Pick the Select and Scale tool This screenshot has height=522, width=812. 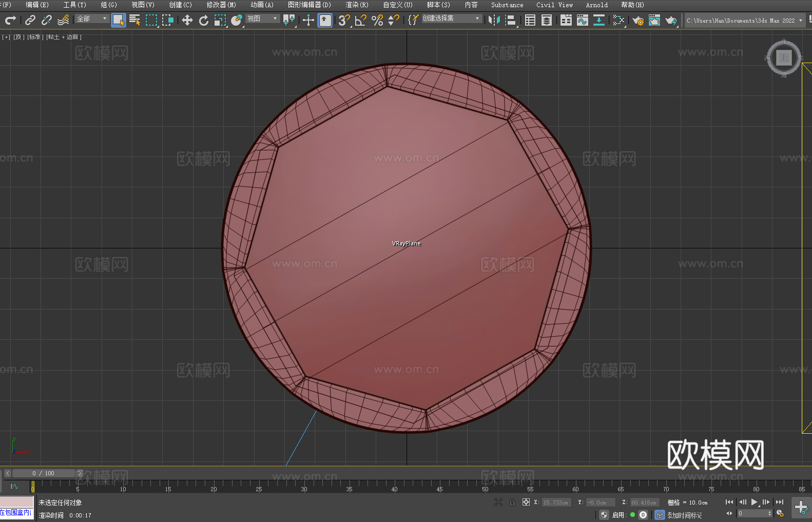220,20
